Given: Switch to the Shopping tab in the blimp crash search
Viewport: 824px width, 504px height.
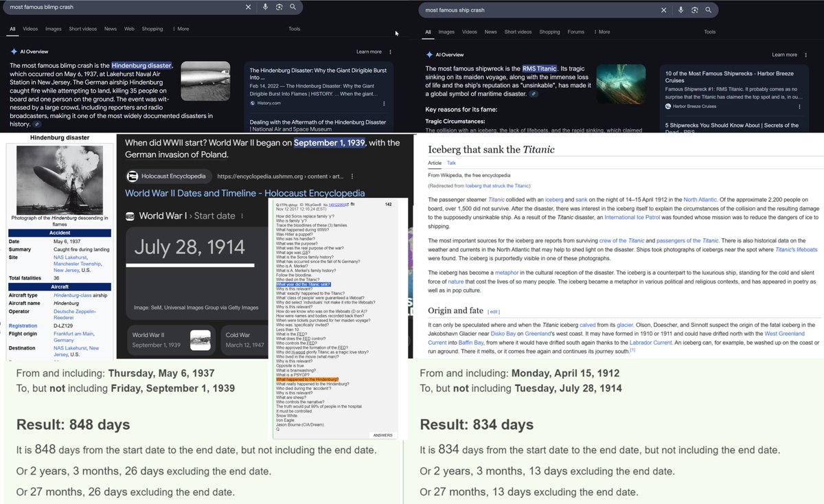Looking at the screenshot, I should [x=152, y=29].
